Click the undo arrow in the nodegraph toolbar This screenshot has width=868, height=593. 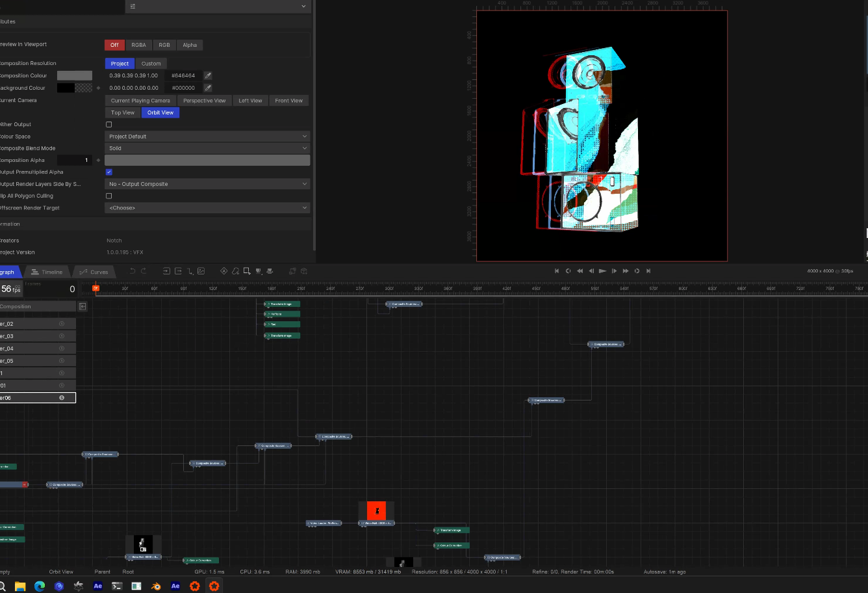[x=133, y=271]
